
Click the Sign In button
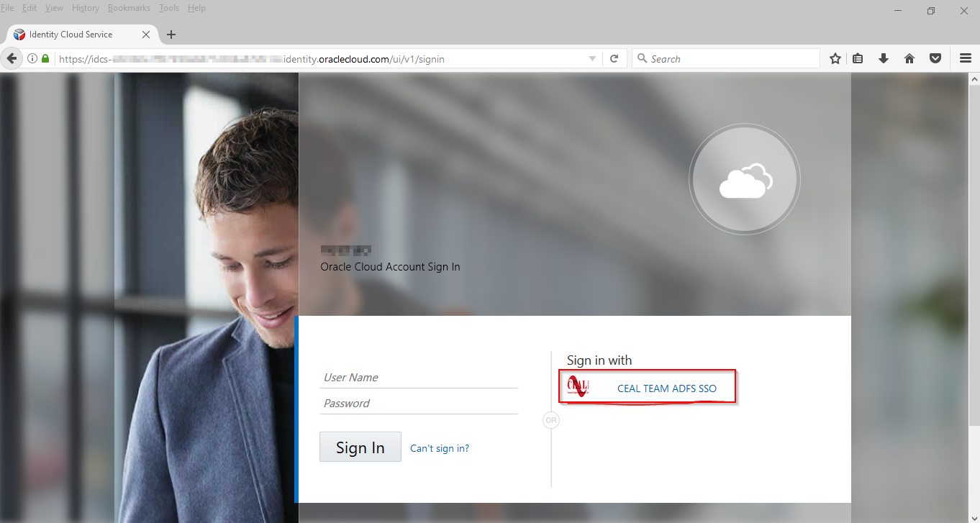pyautogui.click(x=360, y=447)
